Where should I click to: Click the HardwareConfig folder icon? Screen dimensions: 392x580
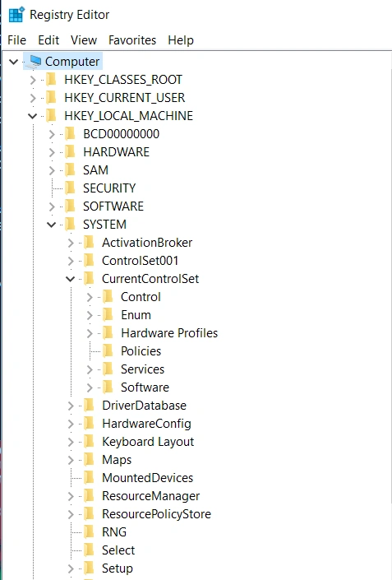89,424
